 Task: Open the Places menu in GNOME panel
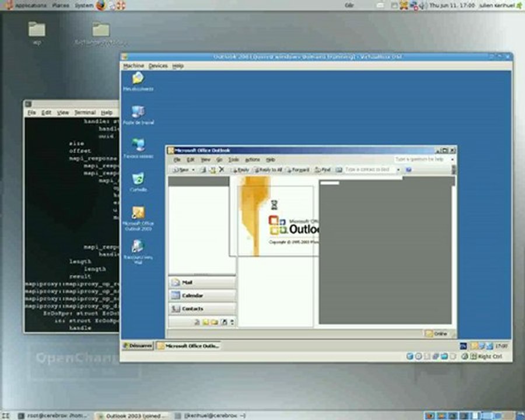click(x=61, y=5)
